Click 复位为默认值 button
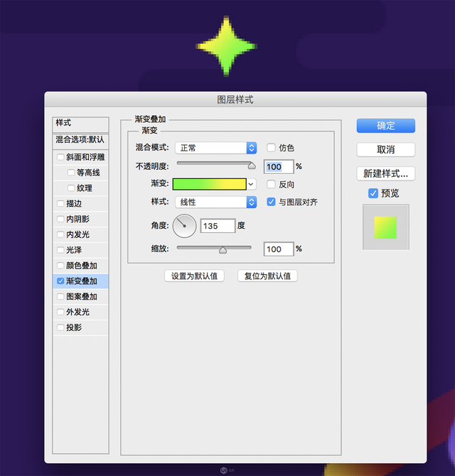 pos(267,276)
